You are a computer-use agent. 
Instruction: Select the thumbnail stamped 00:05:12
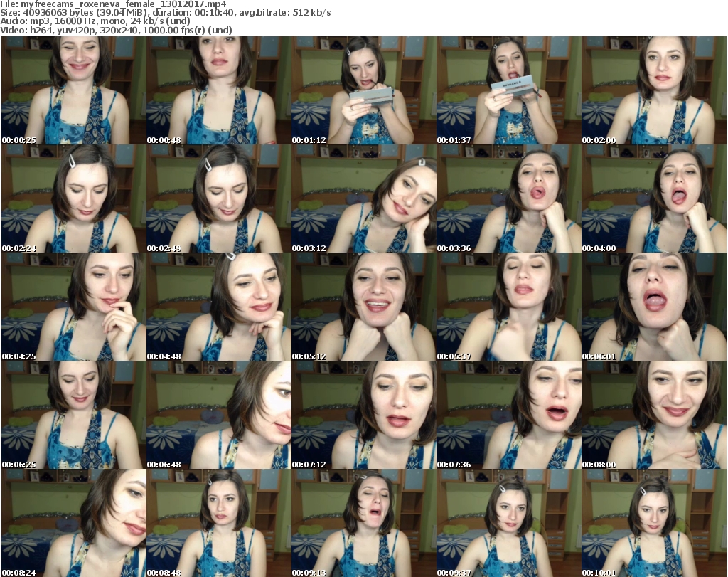[x=364, y=307]
